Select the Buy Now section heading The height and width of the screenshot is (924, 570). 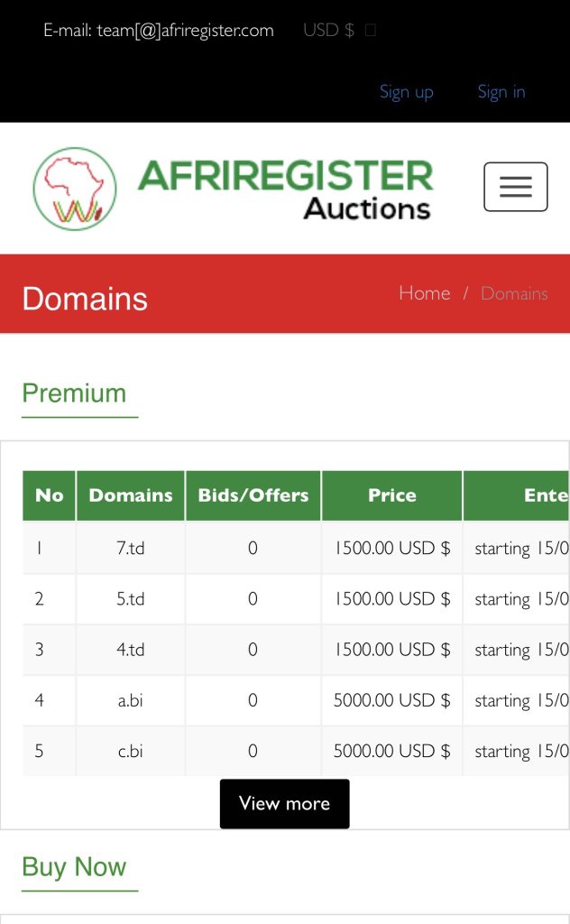(x=74, y=867)
